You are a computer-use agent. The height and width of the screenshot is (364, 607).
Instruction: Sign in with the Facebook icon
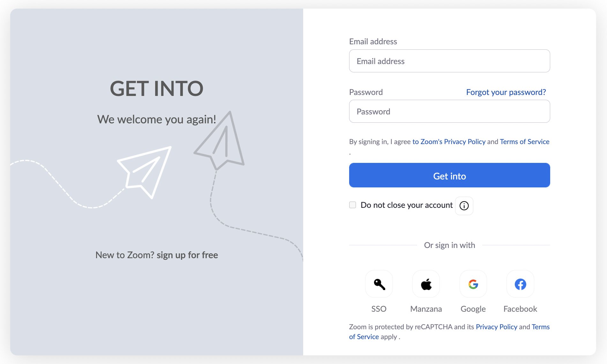point(520,284)
